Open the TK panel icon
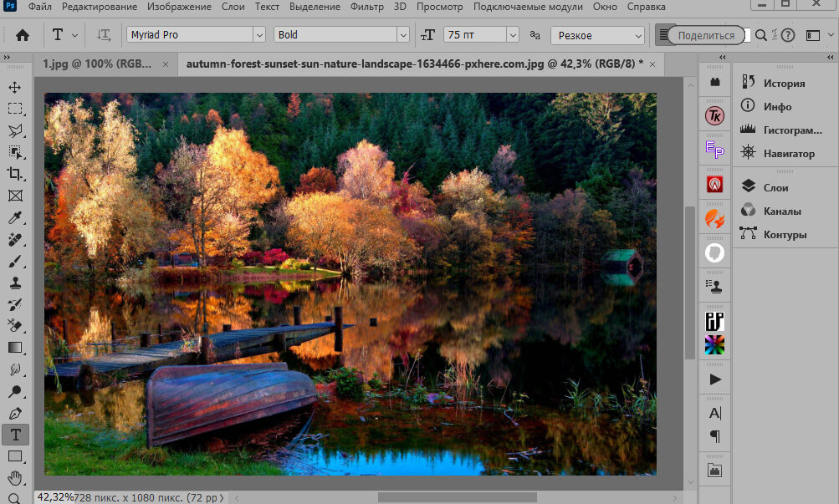This screenshot has height=504, width=839. (x=715, y=115)
